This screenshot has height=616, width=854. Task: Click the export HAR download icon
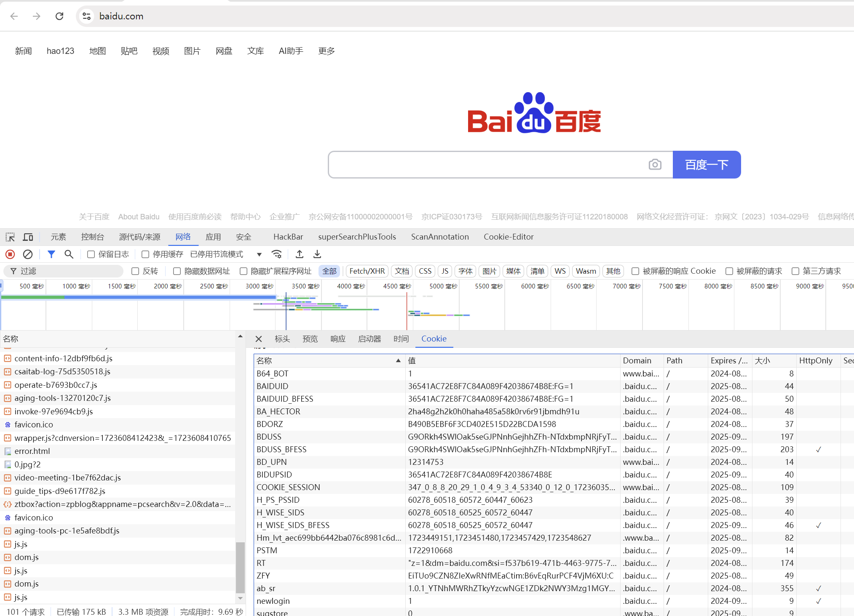click(x=317, y=254)
